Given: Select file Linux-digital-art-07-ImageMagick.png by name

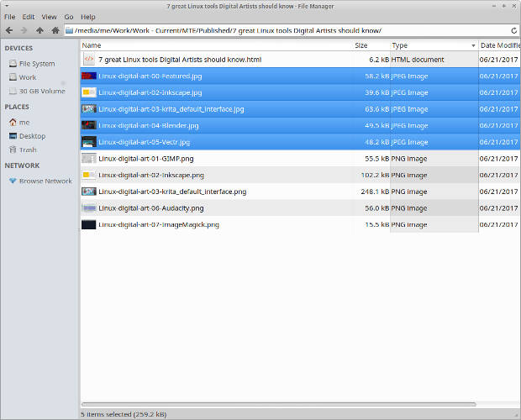Looking at the screenshot, I should click(159, 225).
